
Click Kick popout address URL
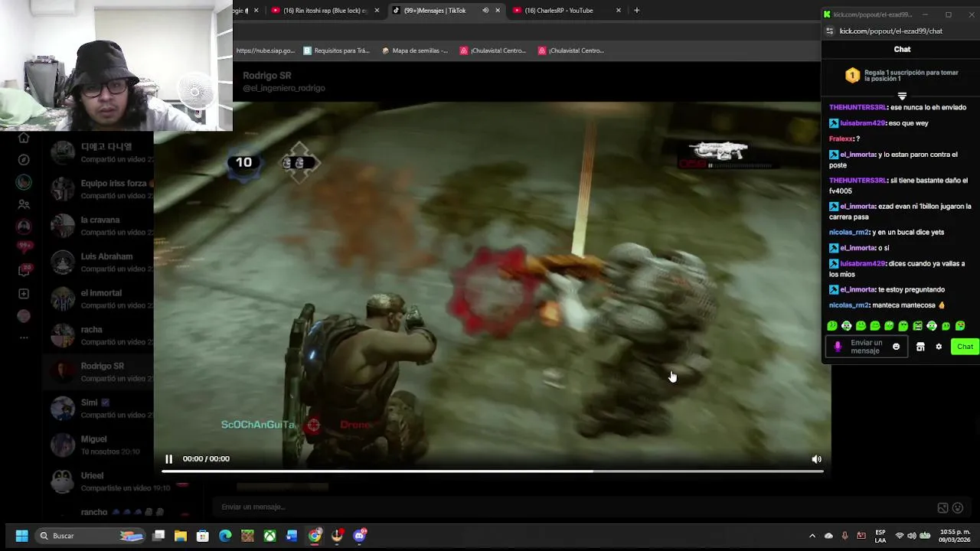[x=890, y=31]
